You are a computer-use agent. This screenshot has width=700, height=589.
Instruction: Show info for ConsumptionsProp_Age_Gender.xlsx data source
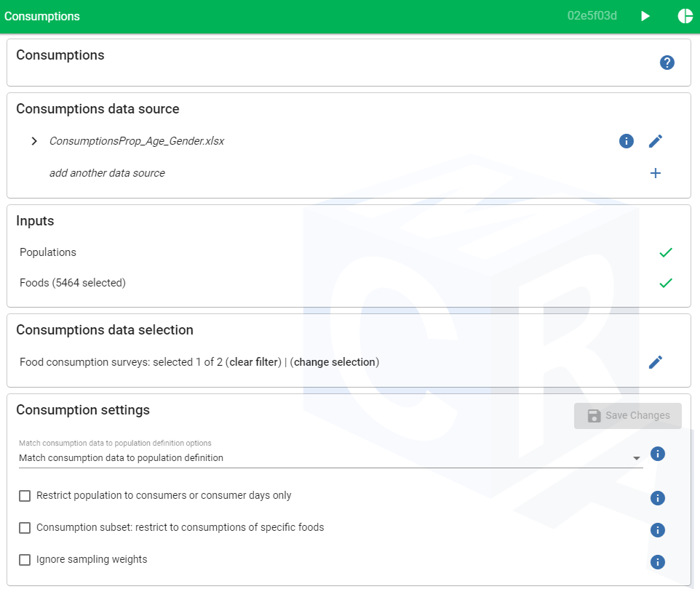click(626, 141)
